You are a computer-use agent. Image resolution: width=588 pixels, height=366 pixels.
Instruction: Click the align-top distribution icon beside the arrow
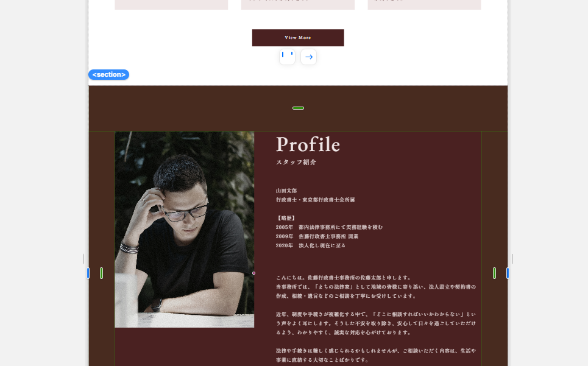[287, 57]
